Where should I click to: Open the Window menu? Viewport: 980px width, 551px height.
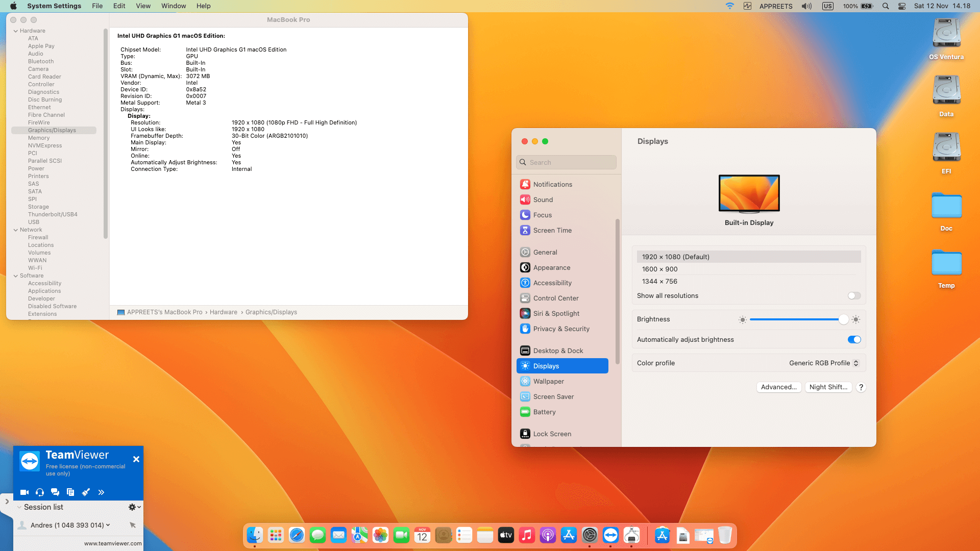coord(174,6)
